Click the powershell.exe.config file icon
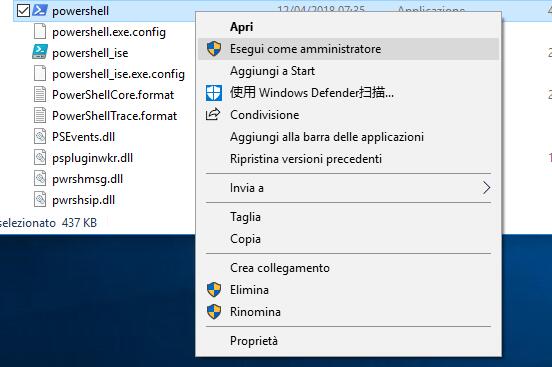552x367 pixels. pos(40,31)
